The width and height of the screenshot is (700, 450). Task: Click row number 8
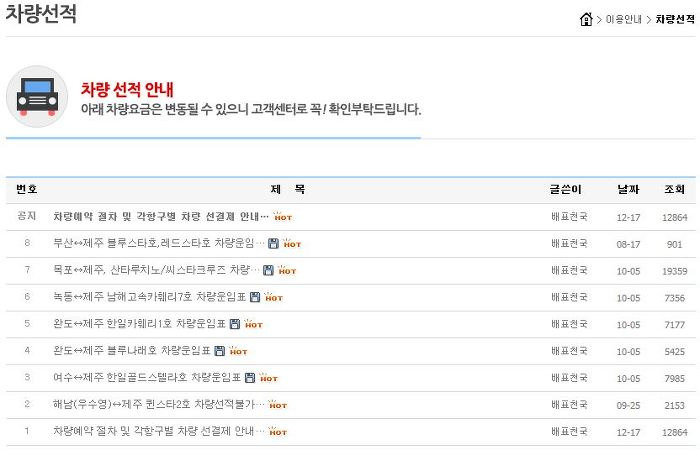point(27,243)
